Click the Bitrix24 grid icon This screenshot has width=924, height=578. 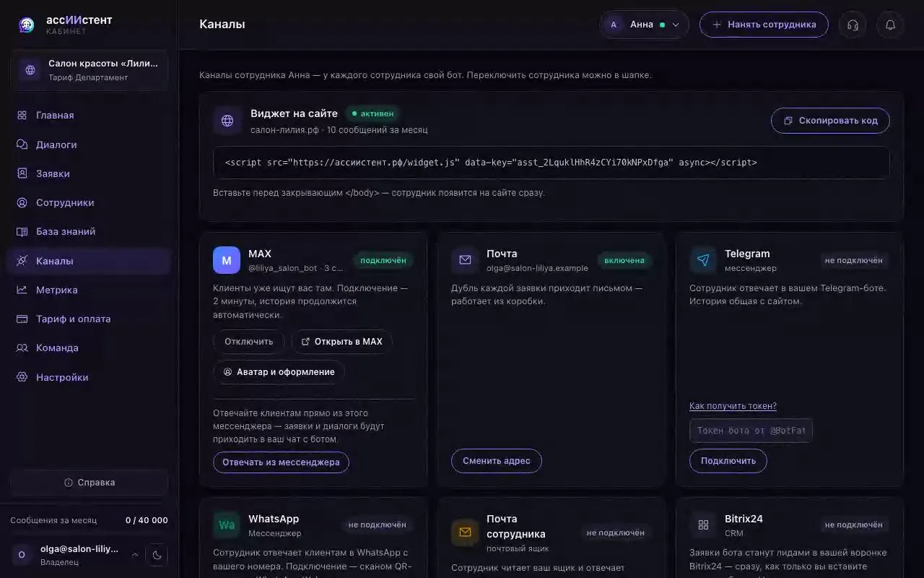(703, 525)
